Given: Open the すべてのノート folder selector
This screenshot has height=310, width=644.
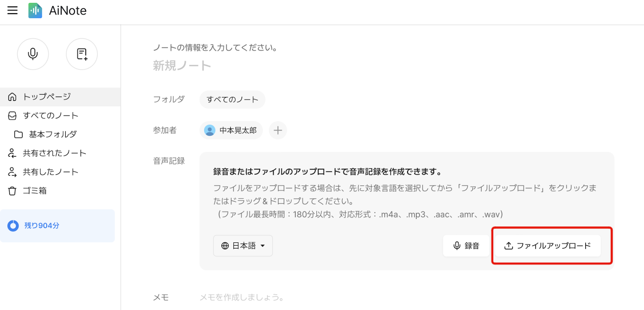Looking at the screenshot, I should [232, 99].
